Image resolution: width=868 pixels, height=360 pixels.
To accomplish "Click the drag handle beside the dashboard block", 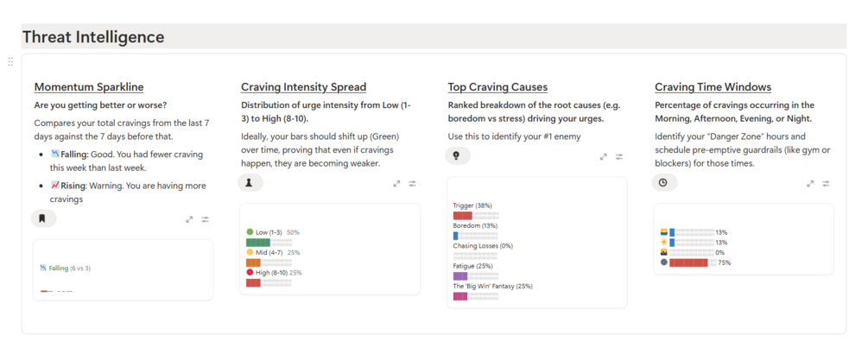I will click(10, 62).
